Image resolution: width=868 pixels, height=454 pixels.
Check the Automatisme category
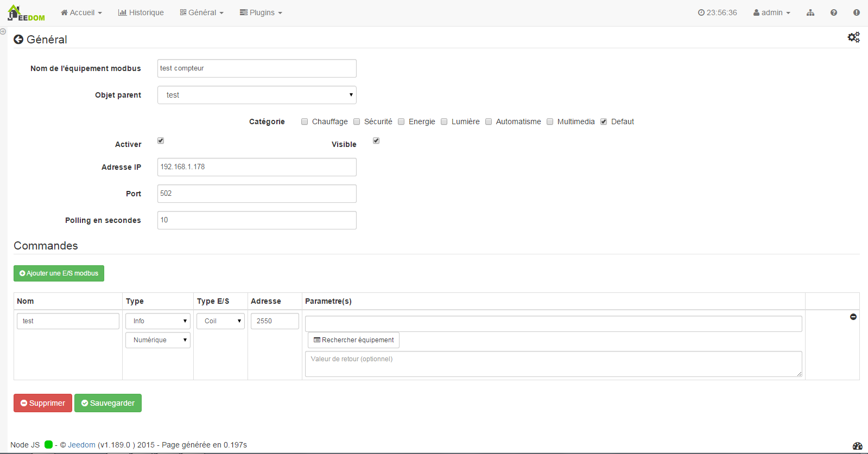pos(489,122)
